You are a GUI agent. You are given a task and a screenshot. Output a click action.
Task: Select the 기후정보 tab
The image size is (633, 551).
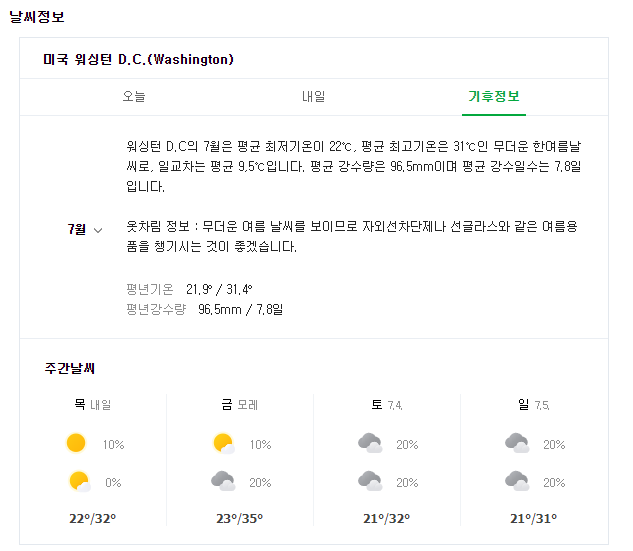(x=494, y=97)
